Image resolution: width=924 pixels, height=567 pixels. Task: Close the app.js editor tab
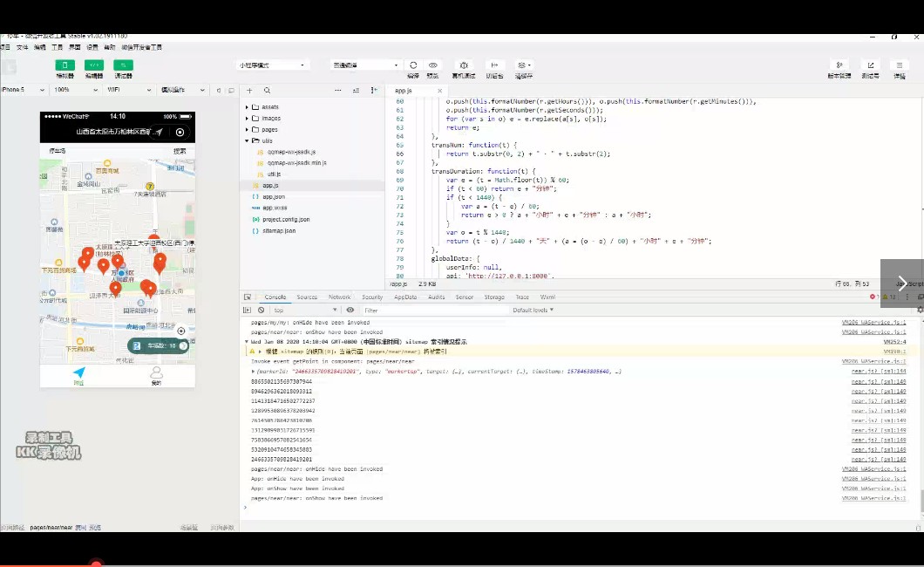point(439,91)
